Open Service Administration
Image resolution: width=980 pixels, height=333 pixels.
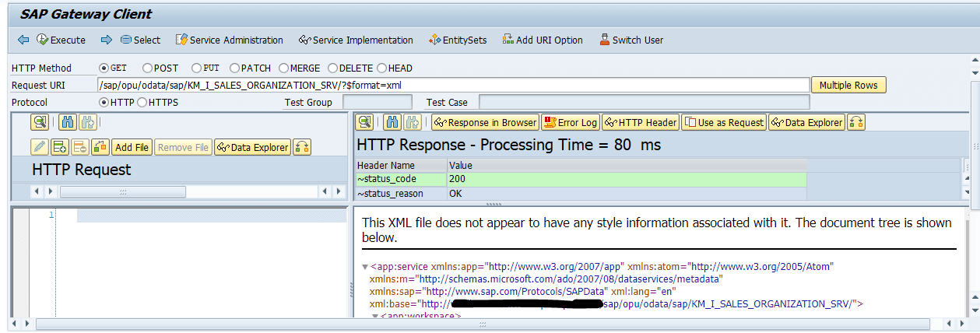click(230, 40)
